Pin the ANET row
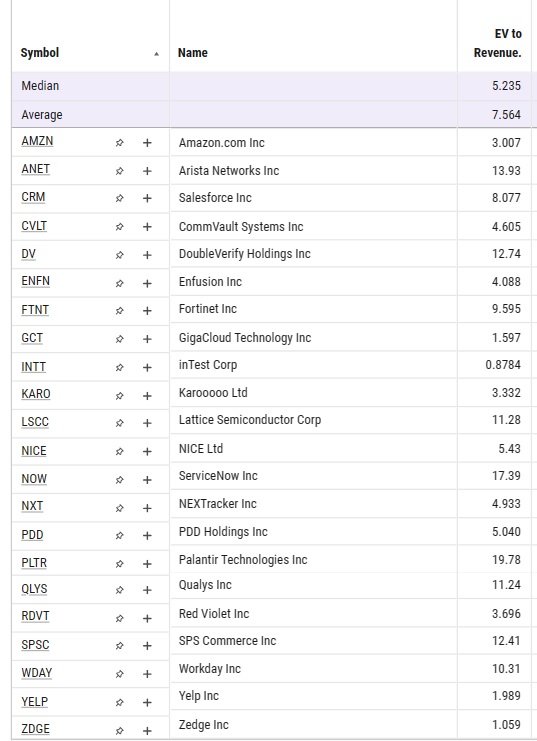The image size is (537, 741). coord(120,171)
